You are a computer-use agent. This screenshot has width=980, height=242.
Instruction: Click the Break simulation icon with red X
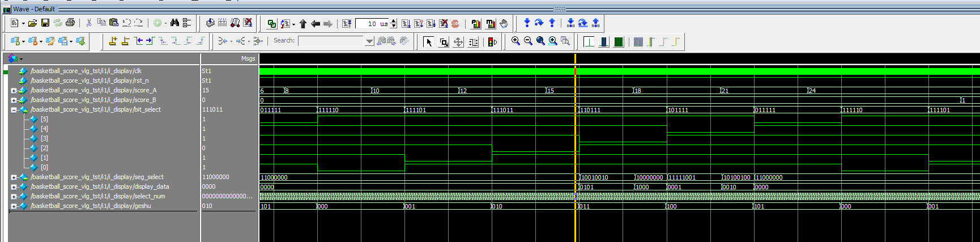click(248, 23)
